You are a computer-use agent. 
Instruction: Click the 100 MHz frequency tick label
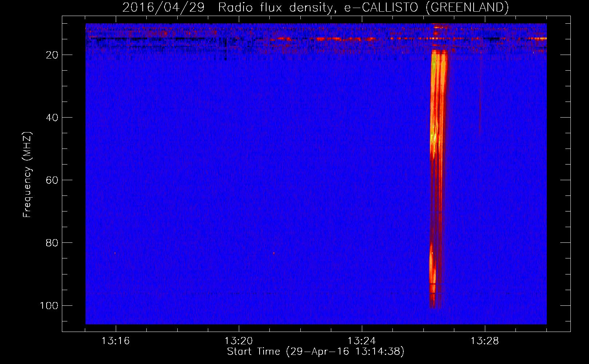pyautogui.click(x=49, y=305)
